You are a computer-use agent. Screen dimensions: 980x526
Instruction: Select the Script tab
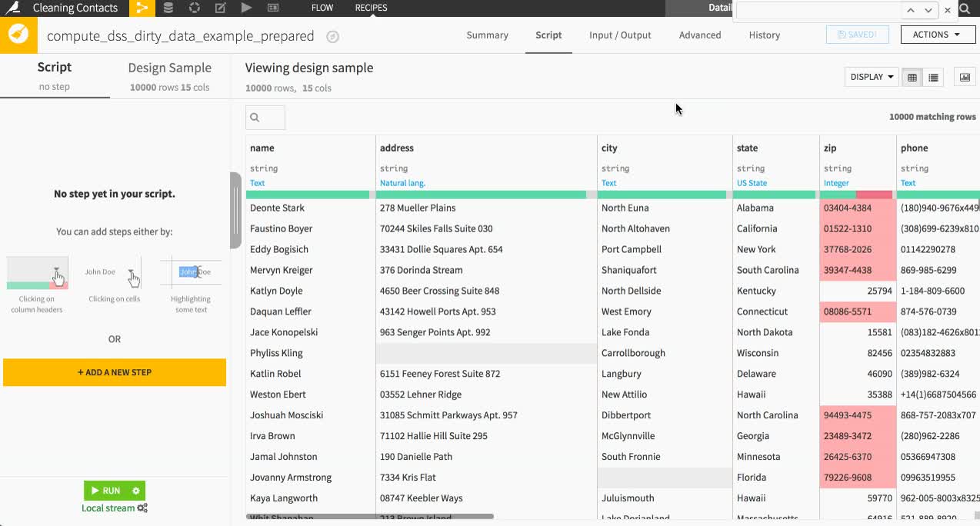point(548,35)
